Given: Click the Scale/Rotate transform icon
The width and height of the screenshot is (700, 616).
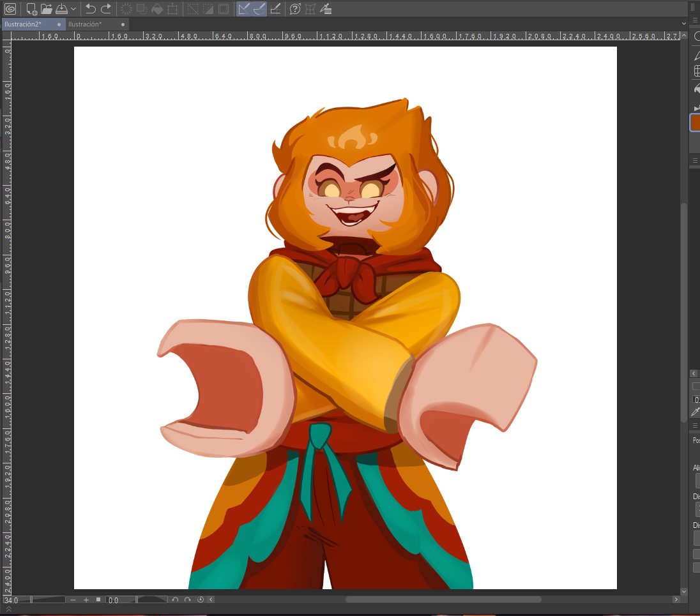Looking at the screenshot, I should coord(172,8).
